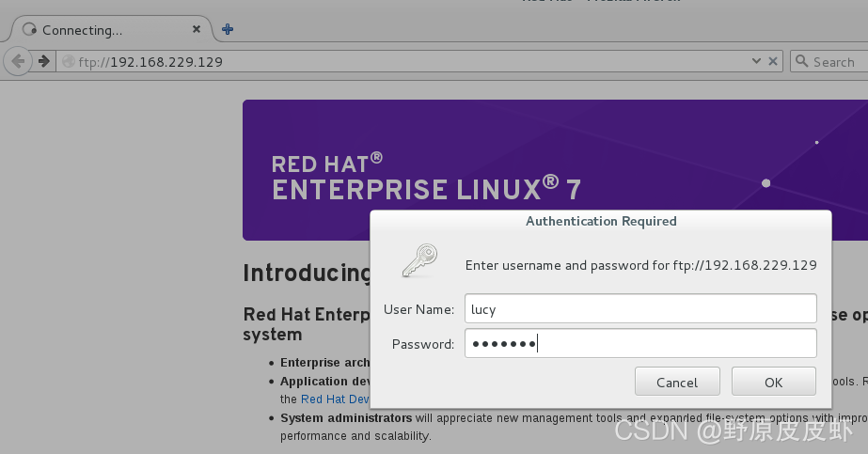Click the Search box
This screenshot has height=454, width=868.
point(829,61)
